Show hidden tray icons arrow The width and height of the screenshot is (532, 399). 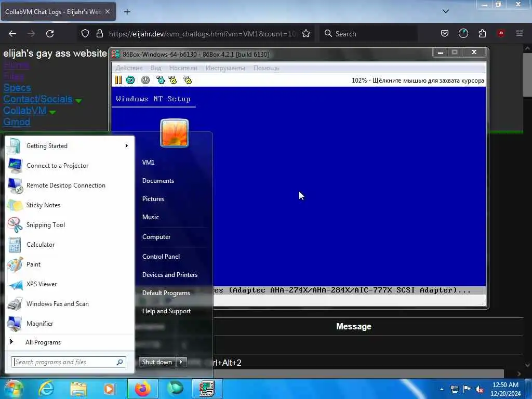(442, 390)
